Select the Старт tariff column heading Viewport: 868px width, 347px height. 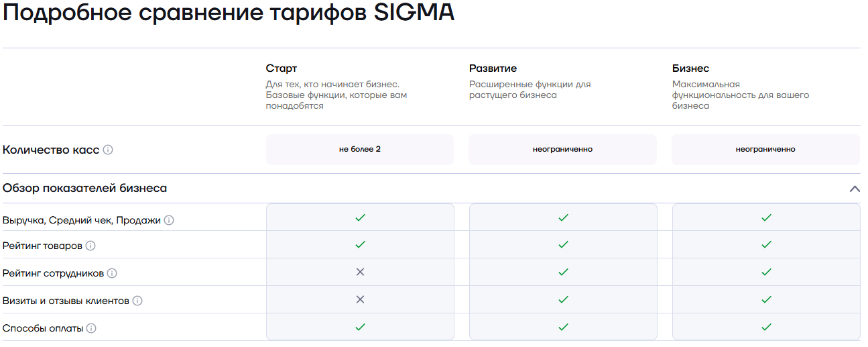282,68
